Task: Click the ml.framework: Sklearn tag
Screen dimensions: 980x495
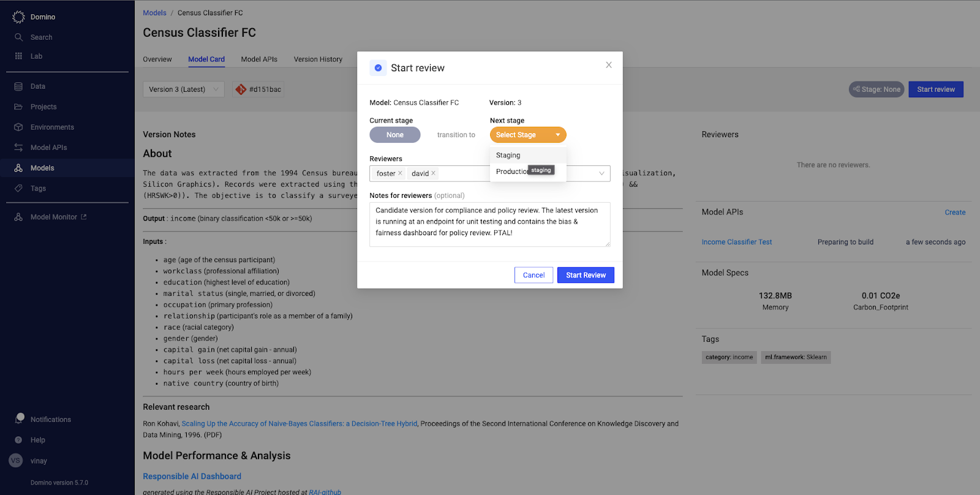Action: coord(796,357)
